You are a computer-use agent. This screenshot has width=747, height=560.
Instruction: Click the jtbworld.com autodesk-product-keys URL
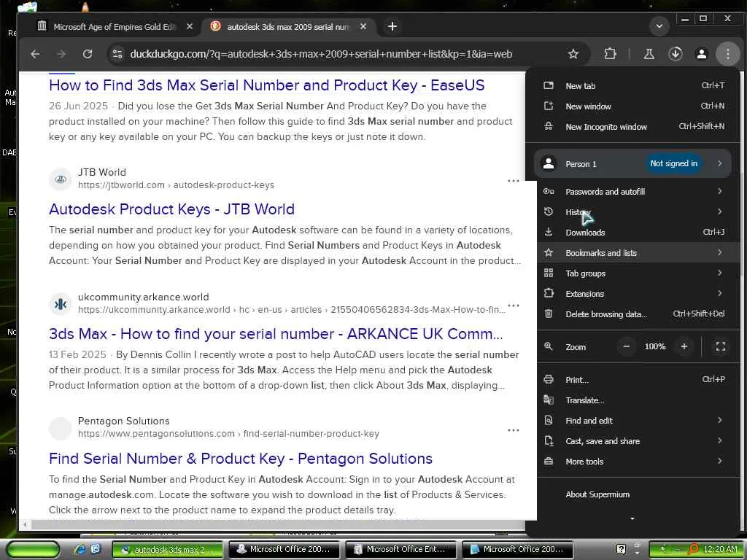click(177, 185)
